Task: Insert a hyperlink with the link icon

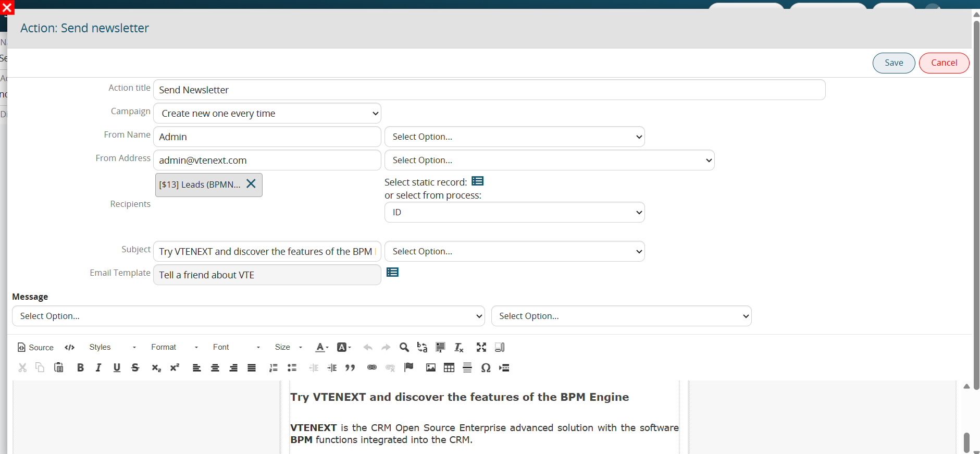Action: point(372,367)
